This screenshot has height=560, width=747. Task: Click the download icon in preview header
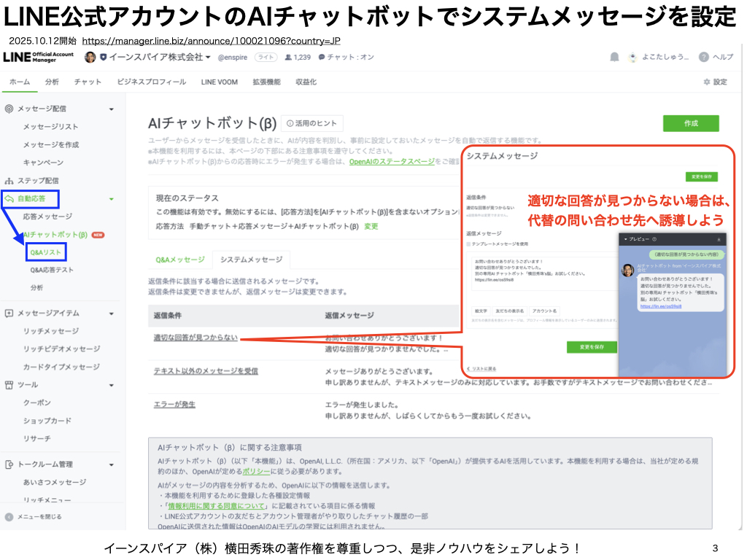point(719,239)
